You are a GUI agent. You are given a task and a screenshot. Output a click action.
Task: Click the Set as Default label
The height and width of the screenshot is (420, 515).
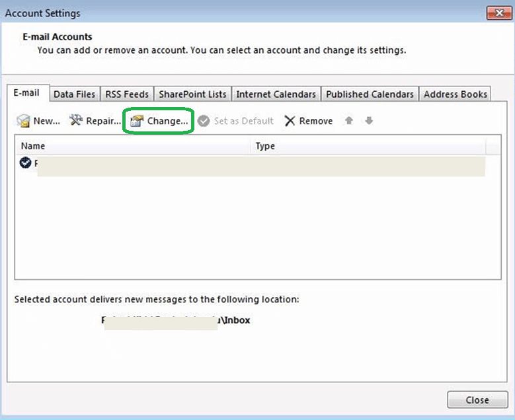click(x=243, y=121)
